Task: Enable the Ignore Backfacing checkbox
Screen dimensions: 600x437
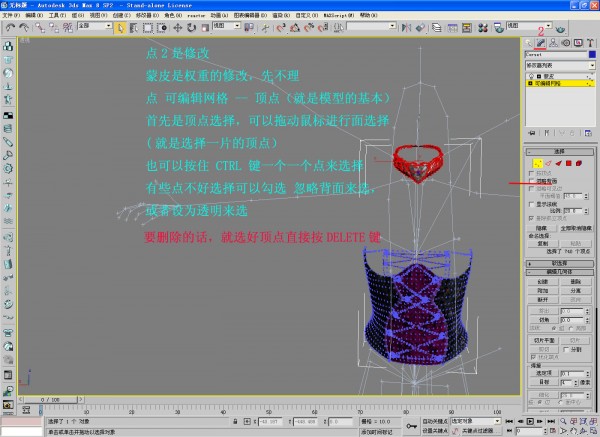Action: 530,179
